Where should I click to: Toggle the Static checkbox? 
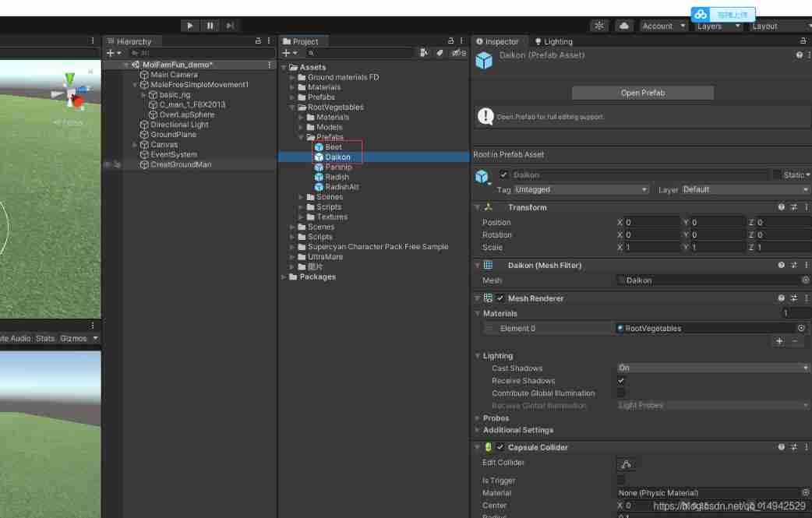point(776,175)
